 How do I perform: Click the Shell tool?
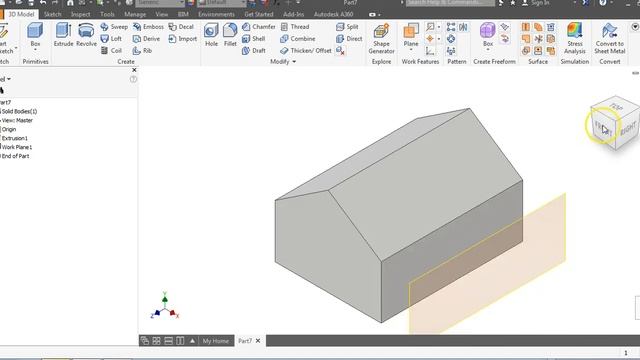click(x=253, y=39)
